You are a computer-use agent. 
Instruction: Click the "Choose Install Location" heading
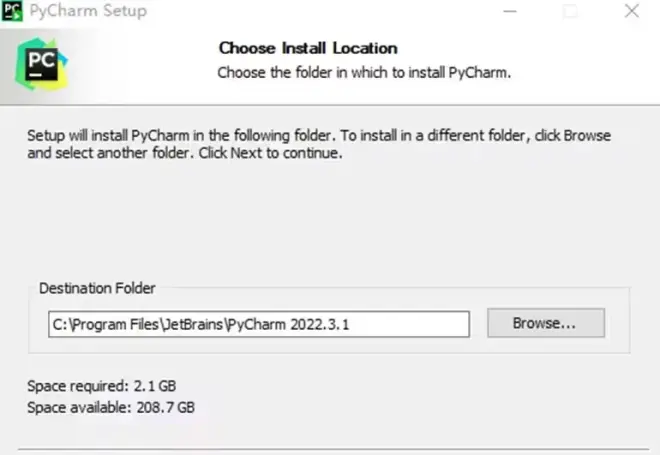[x=307, y=48]
